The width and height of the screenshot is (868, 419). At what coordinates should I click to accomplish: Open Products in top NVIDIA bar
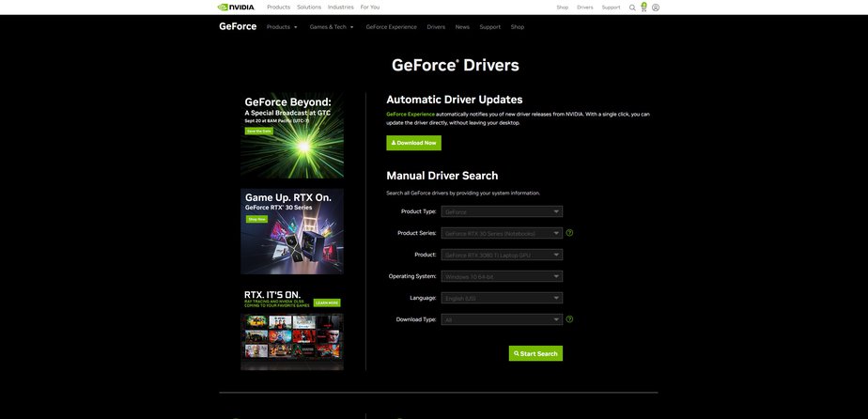[x=278, y=8]
